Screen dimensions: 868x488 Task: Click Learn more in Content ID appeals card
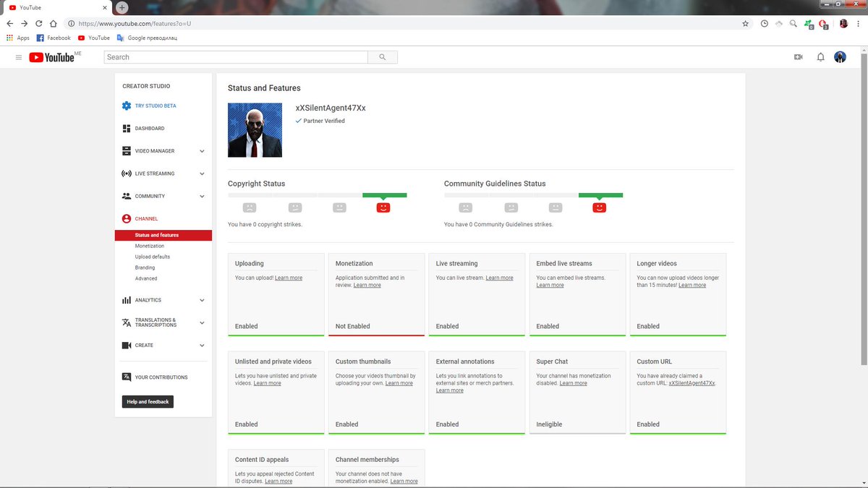pos(278,481)
